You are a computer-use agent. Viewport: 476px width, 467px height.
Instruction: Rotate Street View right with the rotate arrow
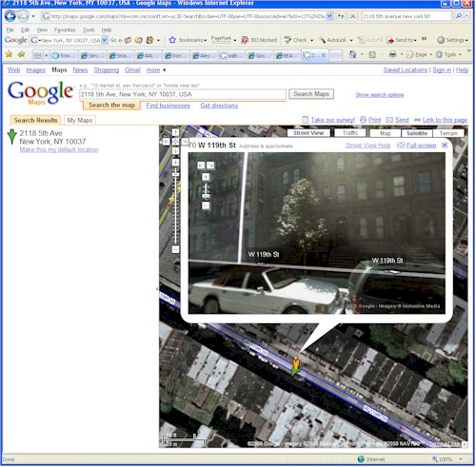210,165
